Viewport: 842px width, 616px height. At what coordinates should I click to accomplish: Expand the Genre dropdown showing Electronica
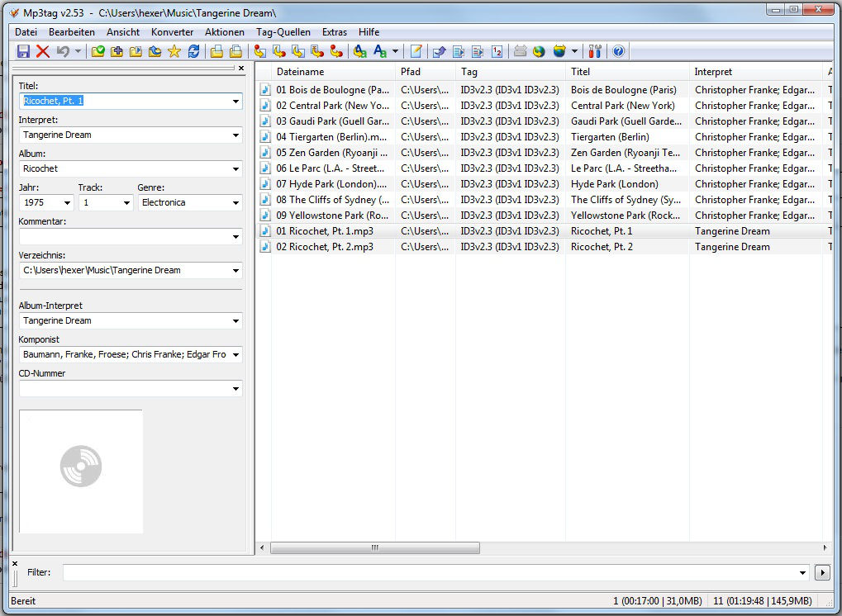pyautogui.click(x=235, y=202)
